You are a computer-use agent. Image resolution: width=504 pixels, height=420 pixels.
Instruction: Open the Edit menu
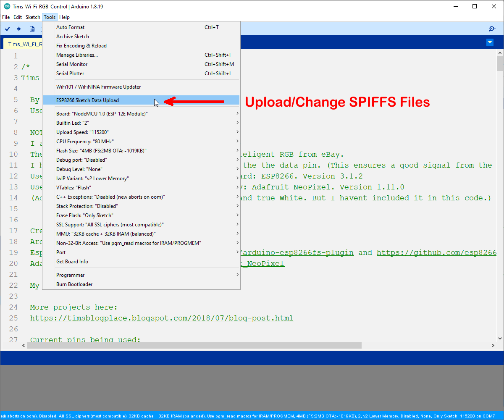pyautogui.click(x=18, y=17)
